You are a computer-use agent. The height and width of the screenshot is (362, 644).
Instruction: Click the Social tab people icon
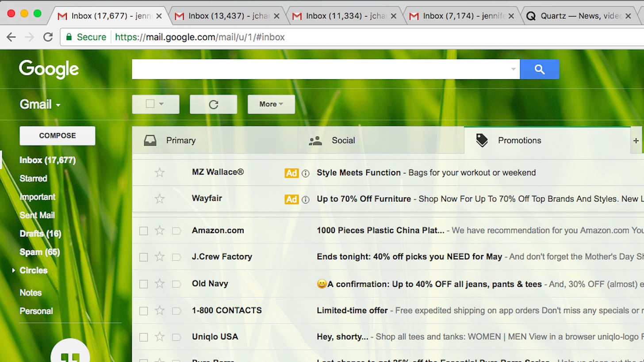tap(315, 141)
